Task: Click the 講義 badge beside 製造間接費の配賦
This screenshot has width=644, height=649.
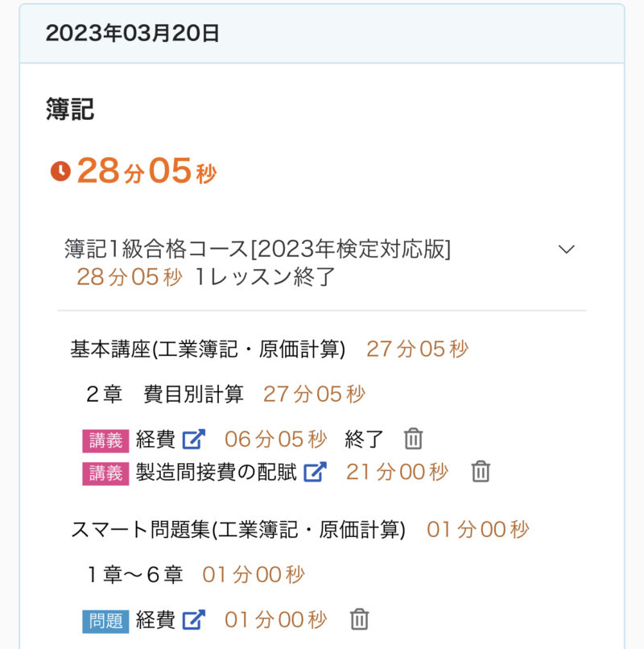Action: [x=105, y=473]
